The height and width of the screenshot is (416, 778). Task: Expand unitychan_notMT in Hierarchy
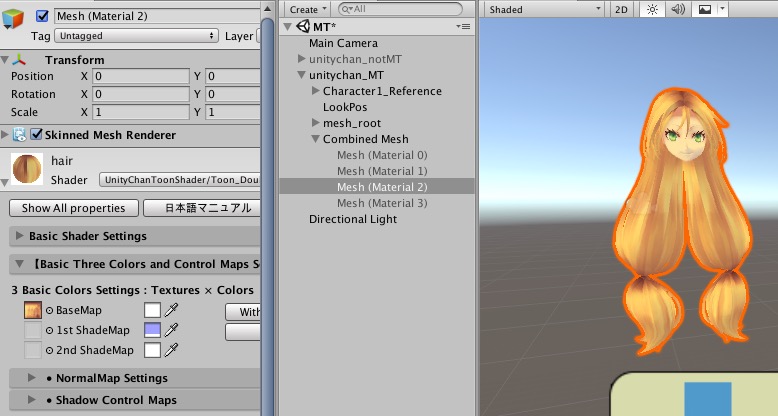[301, 59]
